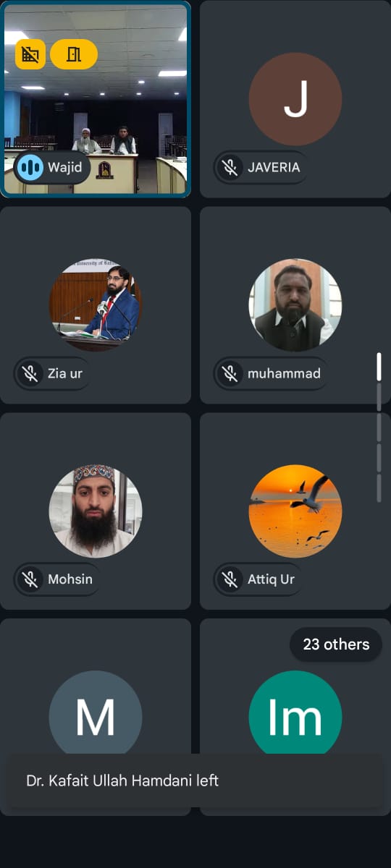Tap the Wajid name label
This screenshot has height=868, width=391.
(x=64, y=168)
